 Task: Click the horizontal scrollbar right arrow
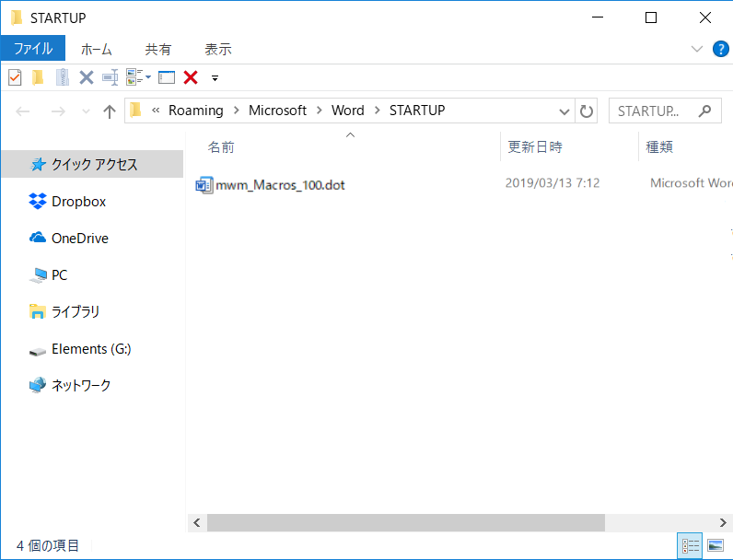(723, 522)
